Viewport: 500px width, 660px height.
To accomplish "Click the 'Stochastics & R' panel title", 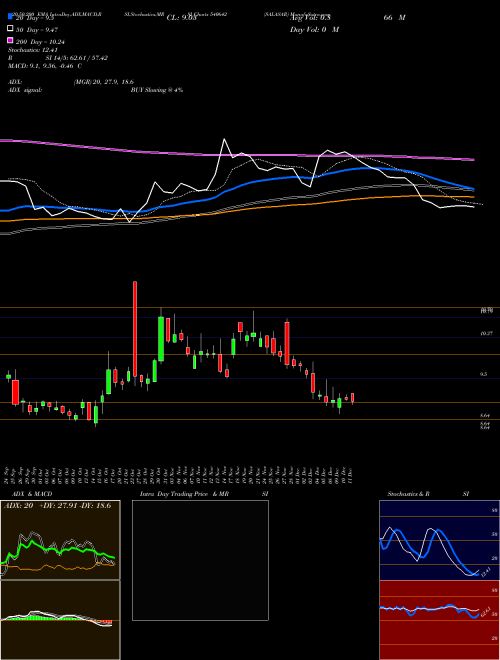I will point(408,494).
